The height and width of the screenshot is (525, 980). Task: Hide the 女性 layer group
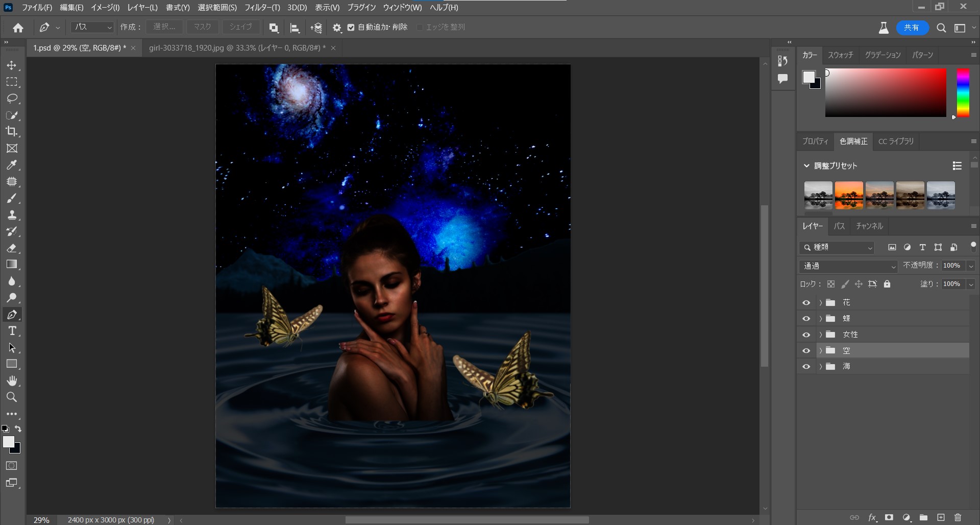coord(806,335)
